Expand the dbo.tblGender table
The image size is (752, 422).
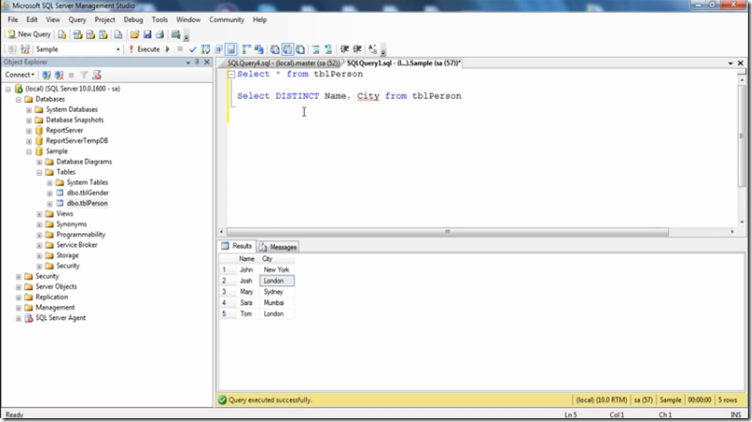(50, 193)
